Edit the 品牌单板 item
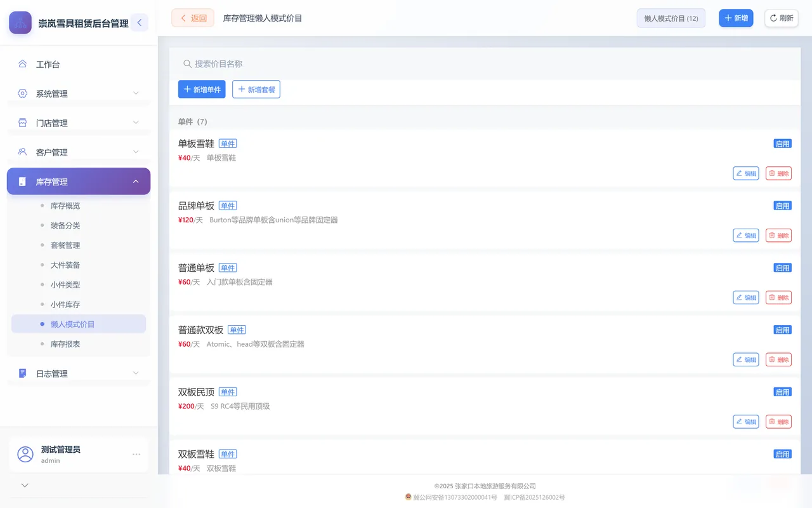 click(x=746, y=236)
